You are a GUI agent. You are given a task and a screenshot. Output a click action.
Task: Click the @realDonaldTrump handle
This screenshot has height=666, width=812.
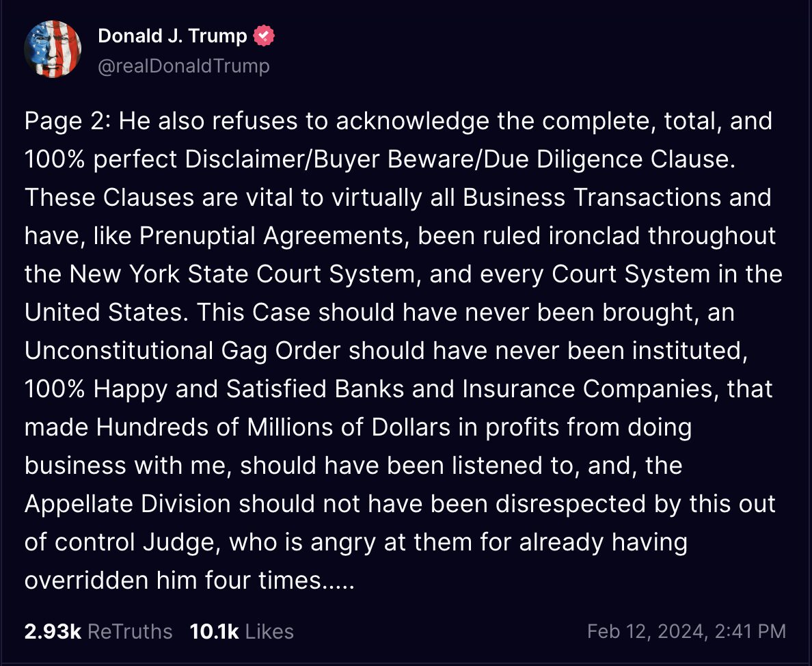tap(184, 66)
